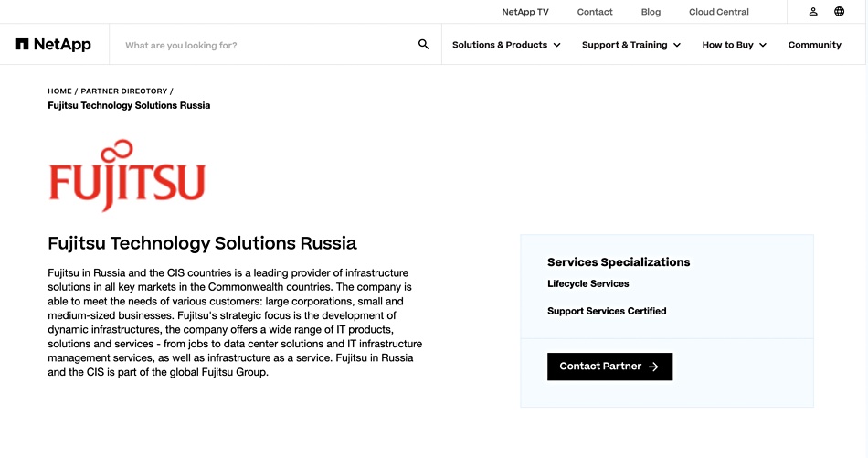Expand the Support & Training chevron
This screenshot has height=458, width=868.
coord(677,45)
